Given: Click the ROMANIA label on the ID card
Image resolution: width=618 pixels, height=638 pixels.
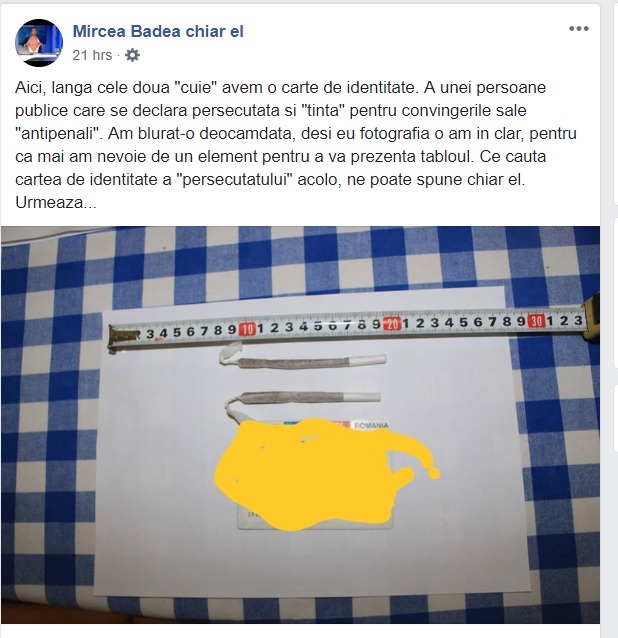Looking at the screenshot, I should (x=371, y=426).
